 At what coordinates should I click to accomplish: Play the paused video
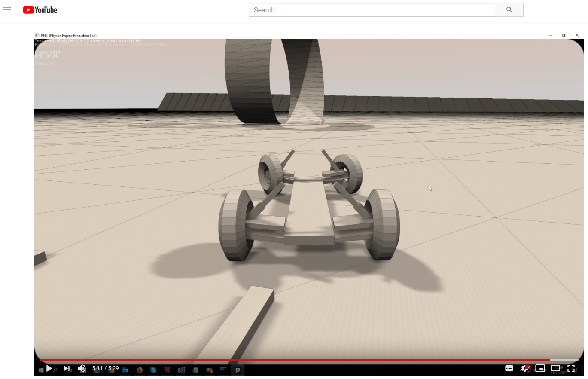49,368
